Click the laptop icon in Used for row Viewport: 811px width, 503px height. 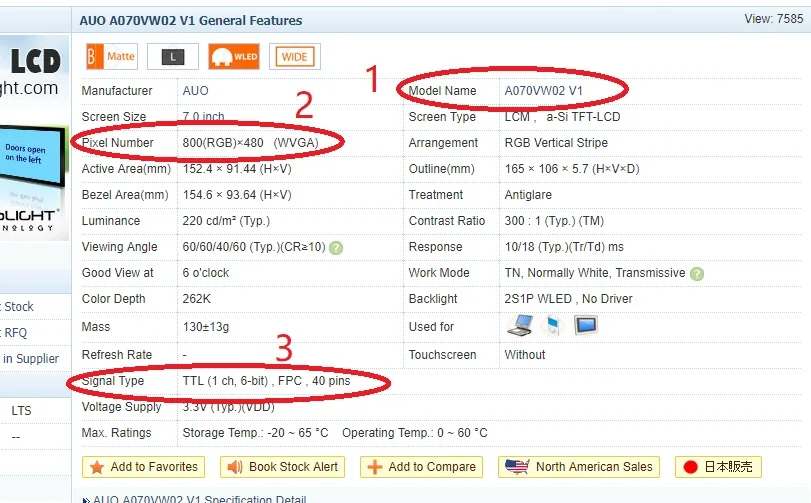520,326
